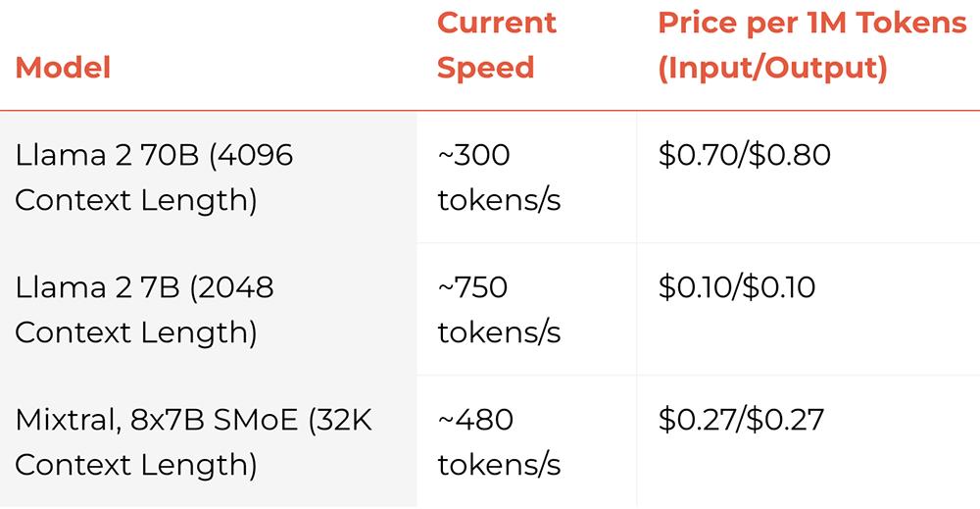980x509 pixels.
Task: Click the Model column header
Action: 63,68
